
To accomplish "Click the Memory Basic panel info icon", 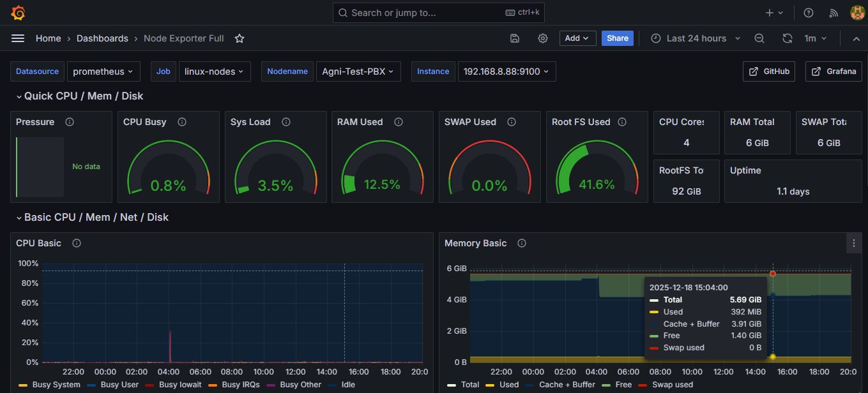I will pyautogui.click(x=522, y=243).
